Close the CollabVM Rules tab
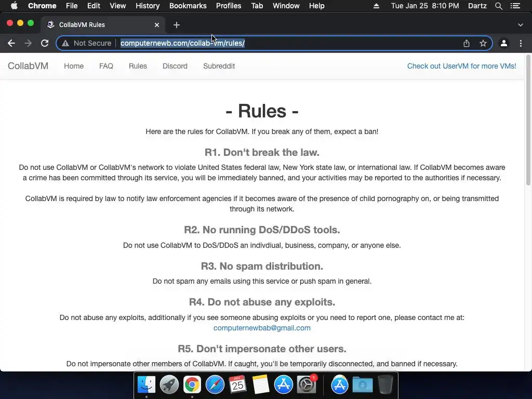Screen dimensions: 532x399 point(157,25)
